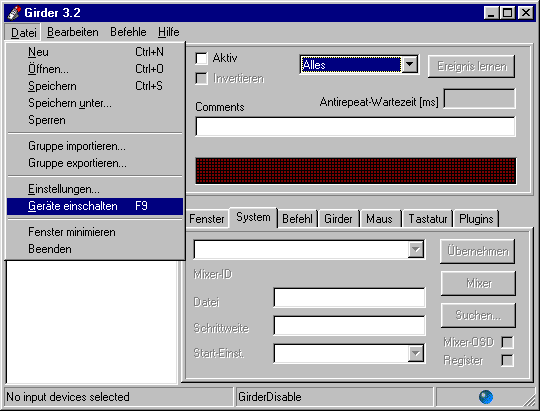The height and width of the screenshot is (411, 540).
Task: Click the command tree list area
Action: pyautogui.click(x=92, y=322)
